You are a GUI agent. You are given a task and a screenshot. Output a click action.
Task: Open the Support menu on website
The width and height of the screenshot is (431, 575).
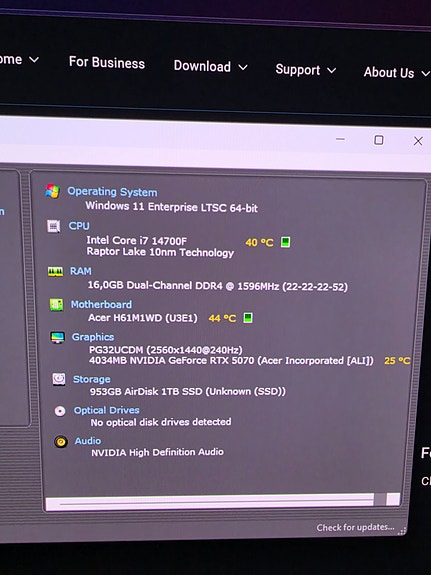point(306,70)
